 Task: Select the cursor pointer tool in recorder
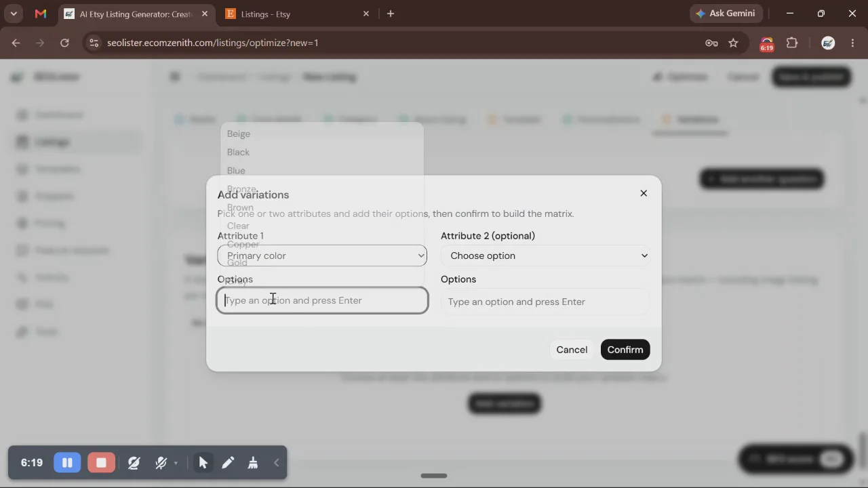tap(203, 463)
